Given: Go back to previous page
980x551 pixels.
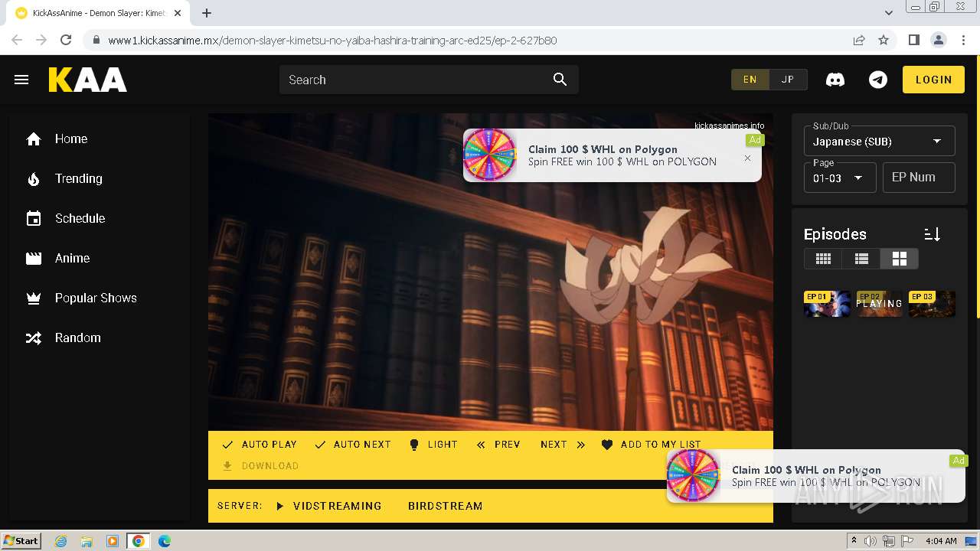Looking at the screenshot, I should (17, 40).
